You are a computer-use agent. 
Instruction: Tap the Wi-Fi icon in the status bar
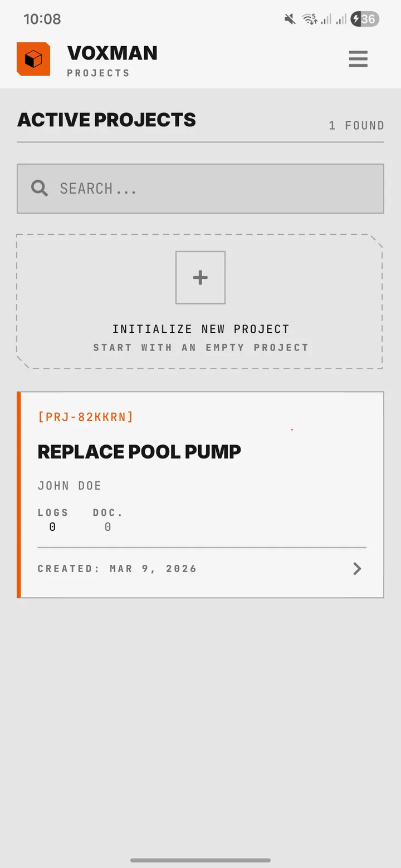pyautogui.click(x=310, y=18)
